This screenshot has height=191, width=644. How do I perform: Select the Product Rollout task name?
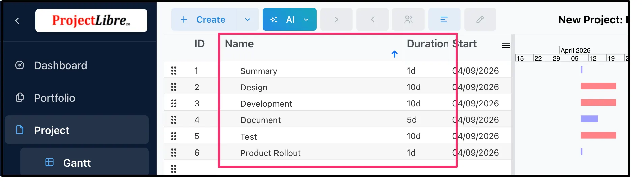[x=270, y=153]
